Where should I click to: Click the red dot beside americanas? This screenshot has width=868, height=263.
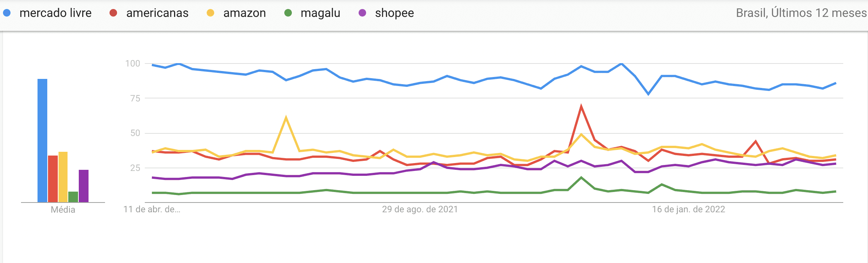(x=113, y=13)
